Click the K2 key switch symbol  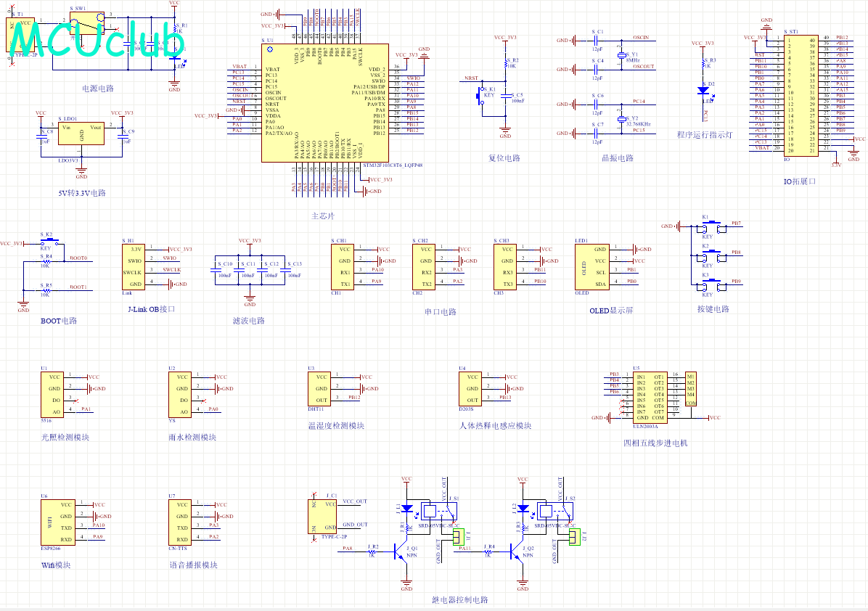(711, 256)
